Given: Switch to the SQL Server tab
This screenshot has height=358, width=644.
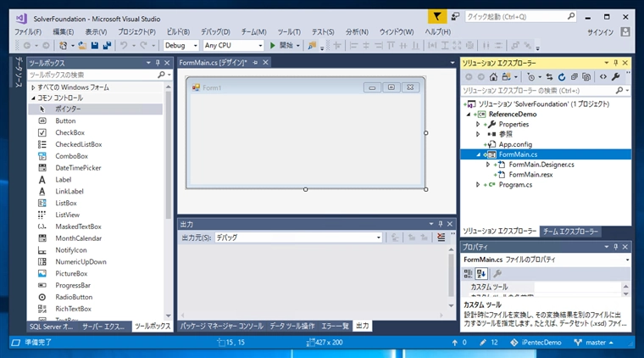Looking at the screenshot, I should 52,327.
